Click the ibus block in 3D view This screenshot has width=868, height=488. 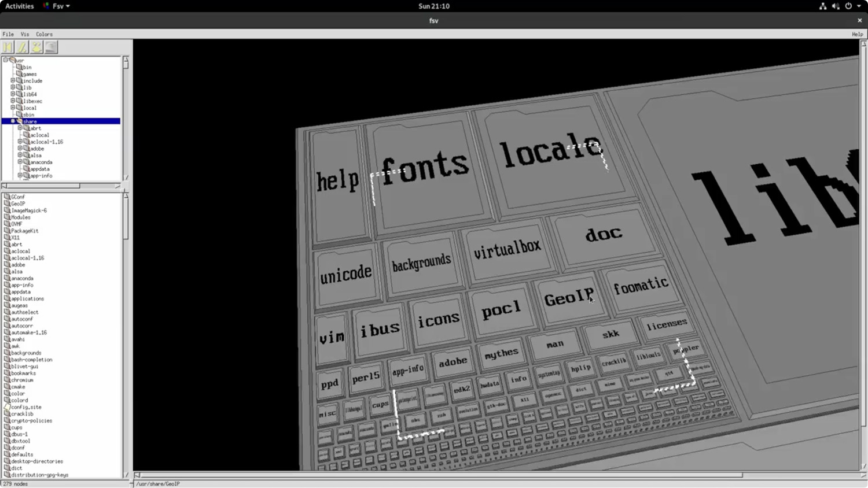point(380,331)
